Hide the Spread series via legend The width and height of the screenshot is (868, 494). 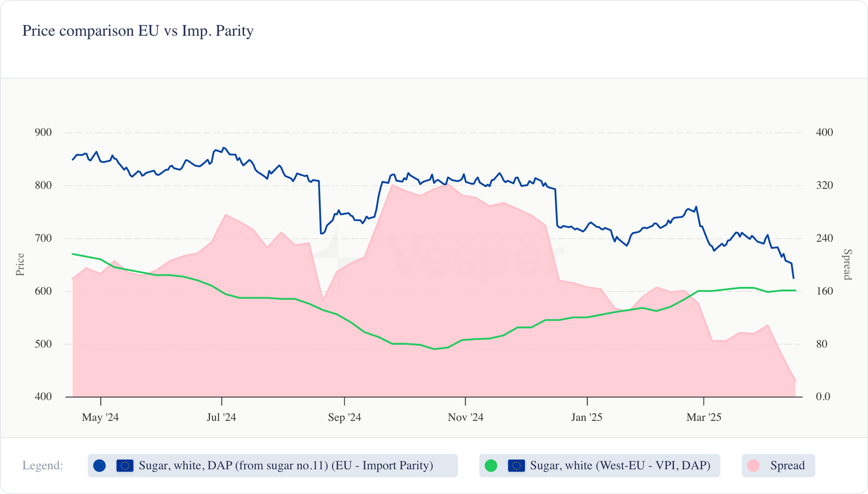pos(787,466)
